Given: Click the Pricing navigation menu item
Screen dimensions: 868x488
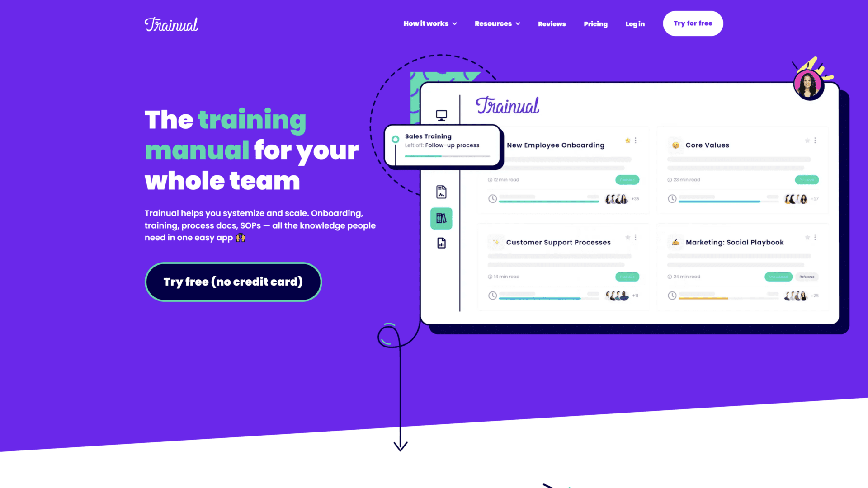Looking at the screenshot, I should [x=595, y=23].
